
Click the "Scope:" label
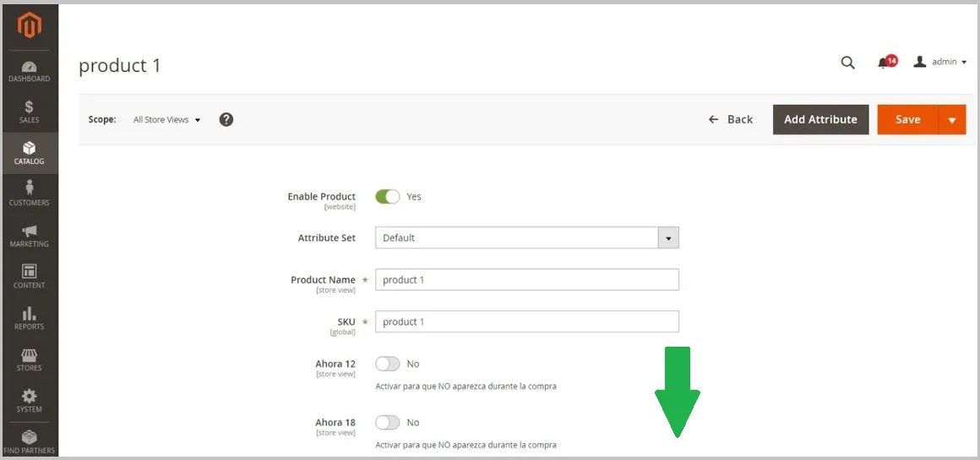tap(102, 119)
